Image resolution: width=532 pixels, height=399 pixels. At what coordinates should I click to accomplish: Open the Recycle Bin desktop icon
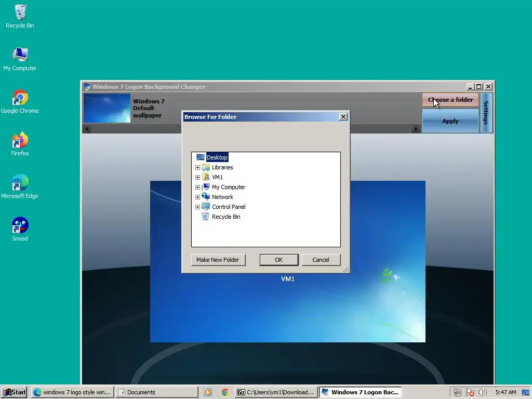(x=20, y=16)
